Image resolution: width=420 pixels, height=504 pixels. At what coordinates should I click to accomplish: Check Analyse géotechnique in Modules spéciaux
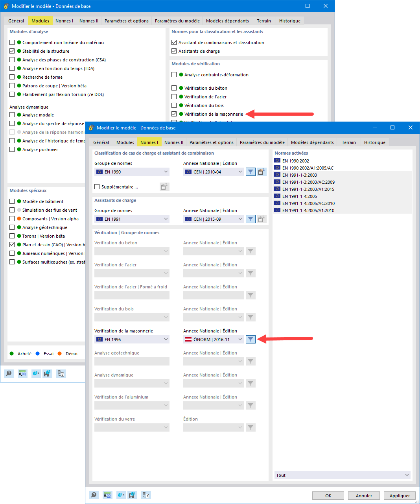click(12, 227)
